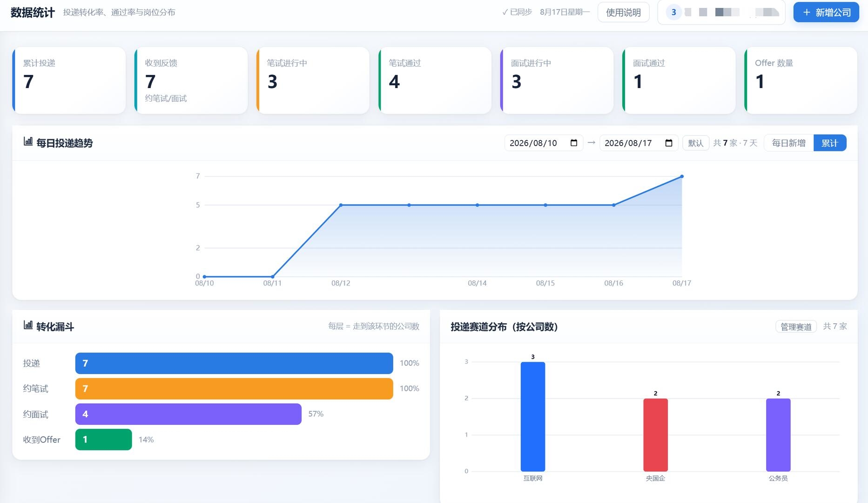Viewport: 868px width, 503px height.
Task: Select the purple 约面试 funnel bar
Action: [x=188, y=414]
